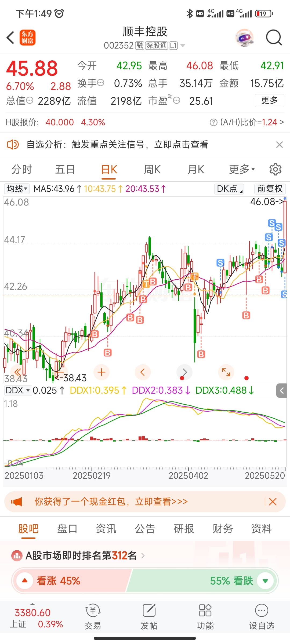The width and height of the screenshot is (290, 644).
Task: Open the (A/H)比价=1.24 detail chevron
Action: tap(281, 122)
